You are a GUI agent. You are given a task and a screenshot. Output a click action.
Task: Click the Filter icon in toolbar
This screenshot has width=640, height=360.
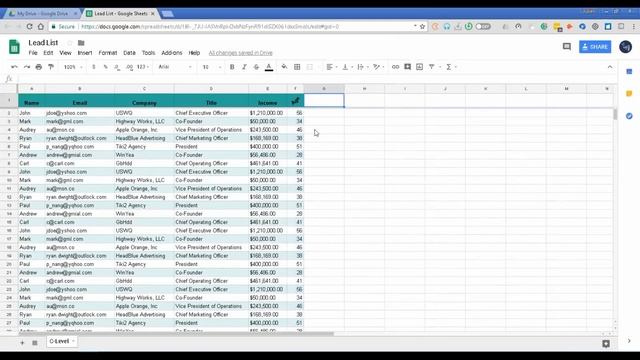(x=431, y=67)
